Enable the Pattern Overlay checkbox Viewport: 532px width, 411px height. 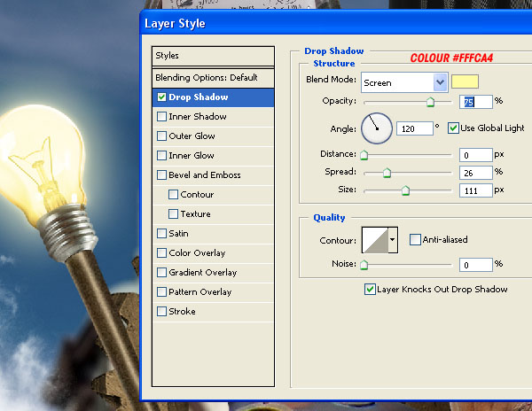(162, 291)
